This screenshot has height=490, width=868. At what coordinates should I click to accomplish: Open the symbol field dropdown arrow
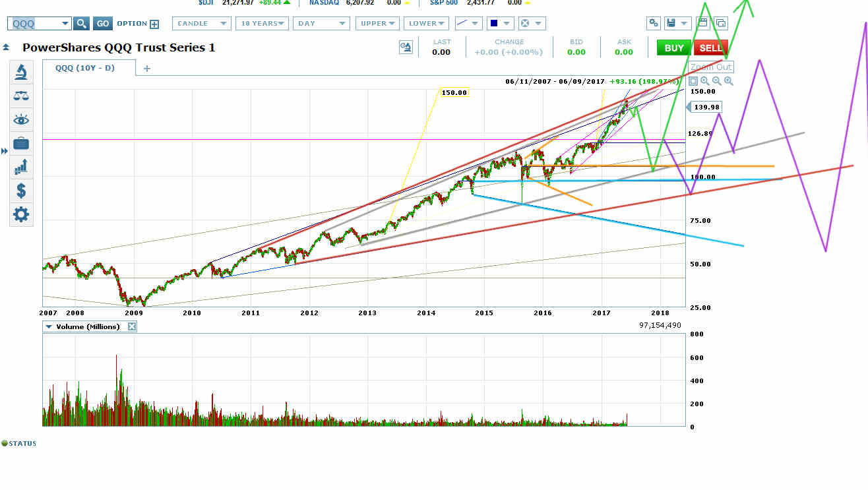pos(65,24)
